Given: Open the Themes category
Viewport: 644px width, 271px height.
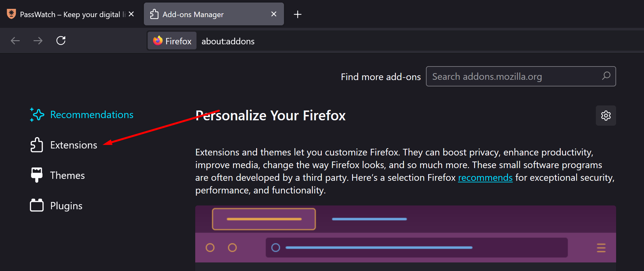Looking at the screenshot, I should click(58, 175).
